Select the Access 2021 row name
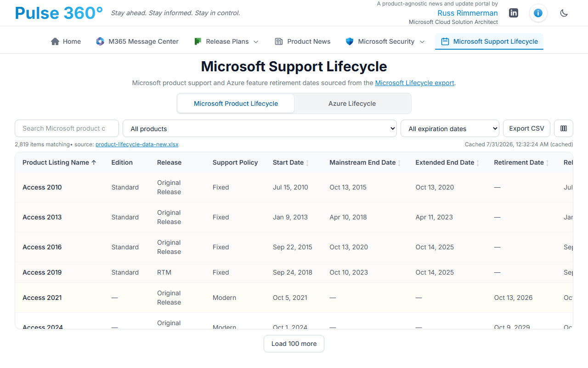The width and height of the screenshot is (588, 368). 42,298
